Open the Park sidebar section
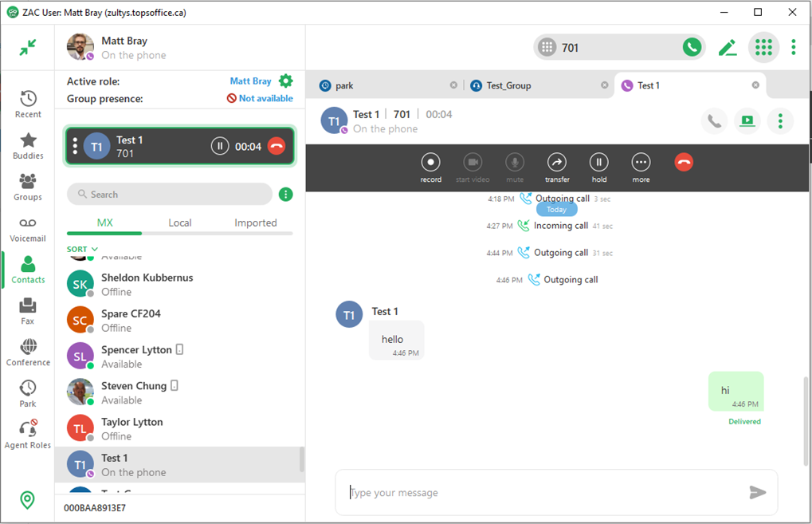812x524 pixels. click(28, 394)
